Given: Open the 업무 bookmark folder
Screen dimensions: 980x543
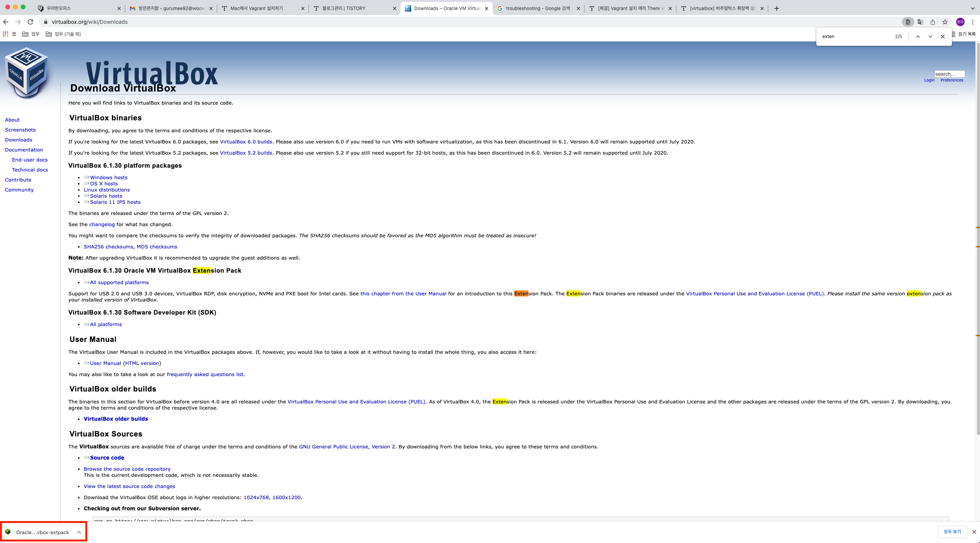Looking at the screenshot, I should [31, 34].
